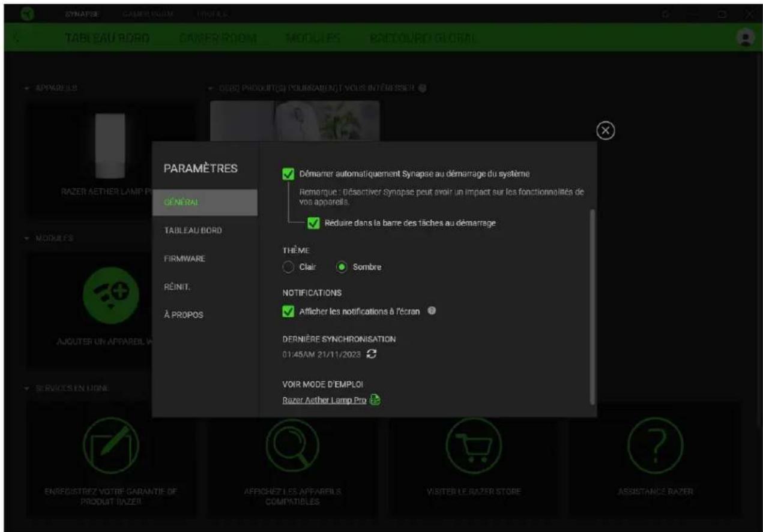Switch to the Gamer Room tab in the green bar
The height and width of the screenshot is (532, 763).
[218, 38]
